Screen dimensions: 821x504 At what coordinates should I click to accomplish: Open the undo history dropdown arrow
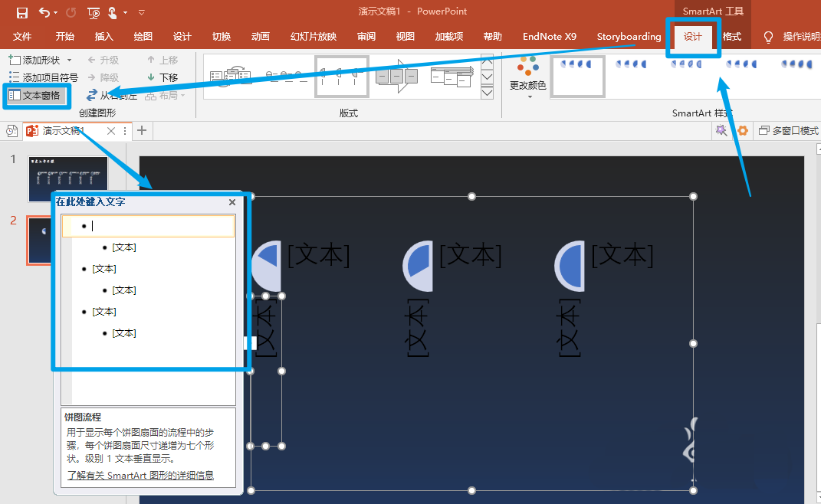pyautogui.click(x=55, y=12)
